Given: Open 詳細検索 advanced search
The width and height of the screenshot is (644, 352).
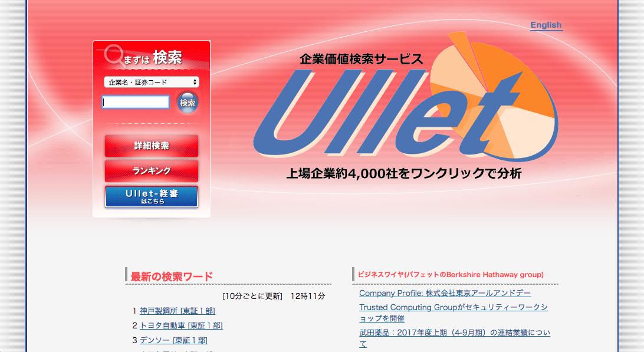Looking at the screenshot, I should pos(152,146).
